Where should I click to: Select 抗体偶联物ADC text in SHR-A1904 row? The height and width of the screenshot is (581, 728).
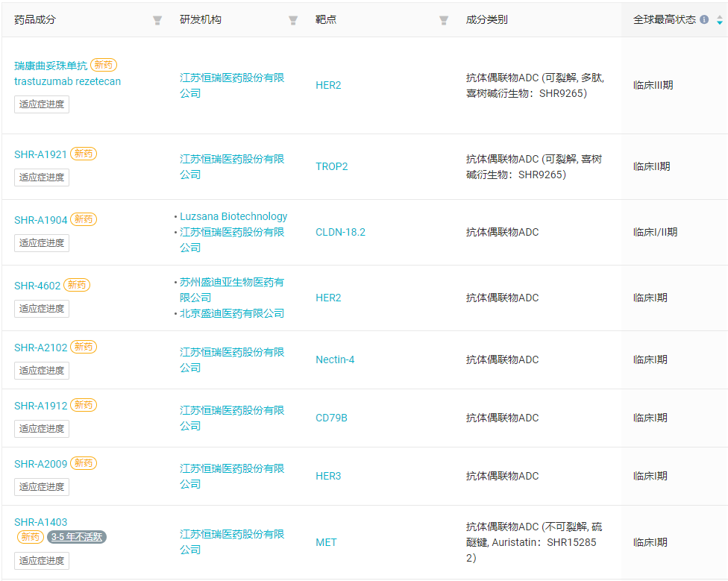502,232
